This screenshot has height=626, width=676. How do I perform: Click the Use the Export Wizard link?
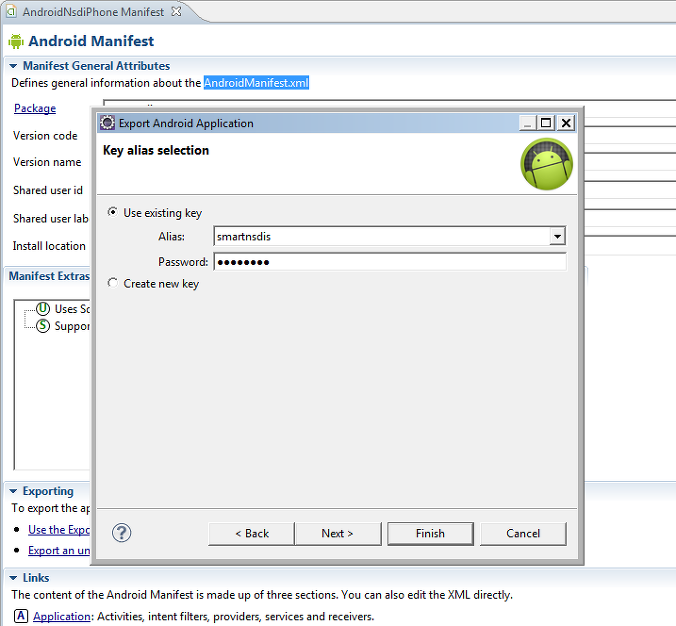(x=59, y=529)
